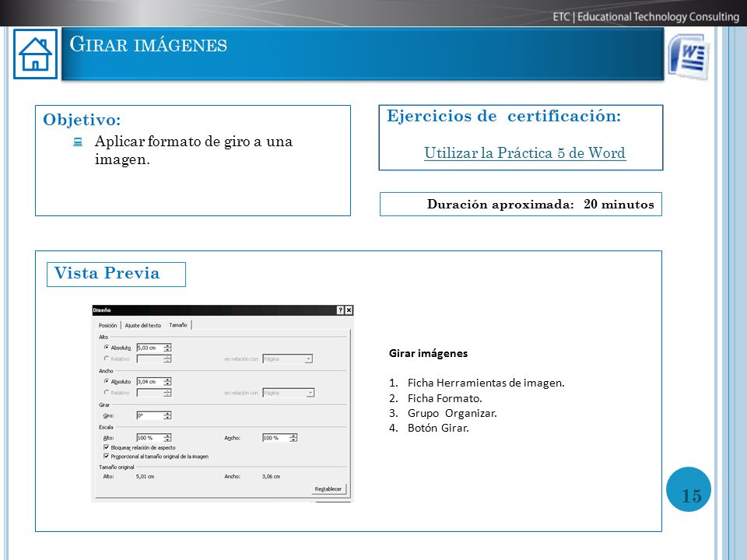Image resolution: width=747 pixels, height=560 pixels.
Task: Switch to the Posición tab
Action: pyautogui.click(x=107, y=325)
